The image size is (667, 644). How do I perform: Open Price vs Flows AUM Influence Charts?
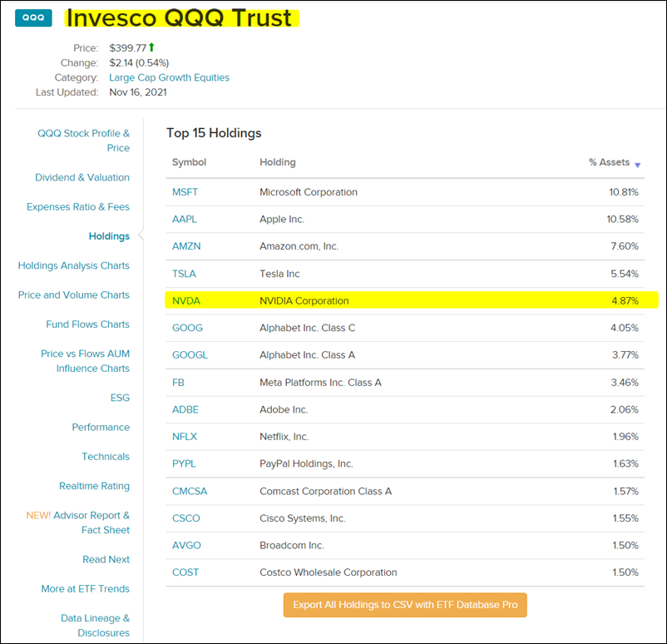(x=85, y=361)
